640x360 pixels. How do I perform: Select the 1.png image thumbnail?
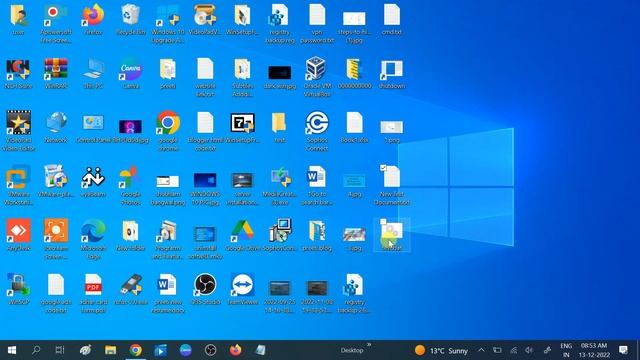[x=391, y=127]
